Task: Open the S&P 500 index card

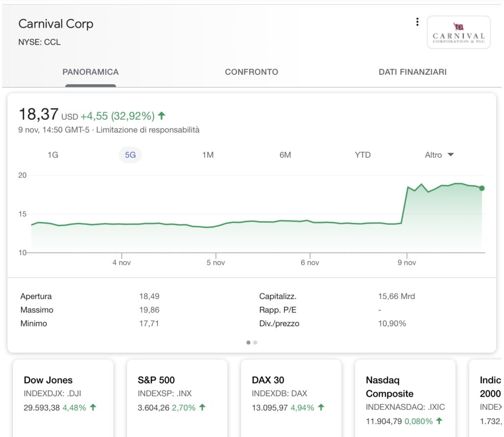Action: coord(177,398)
